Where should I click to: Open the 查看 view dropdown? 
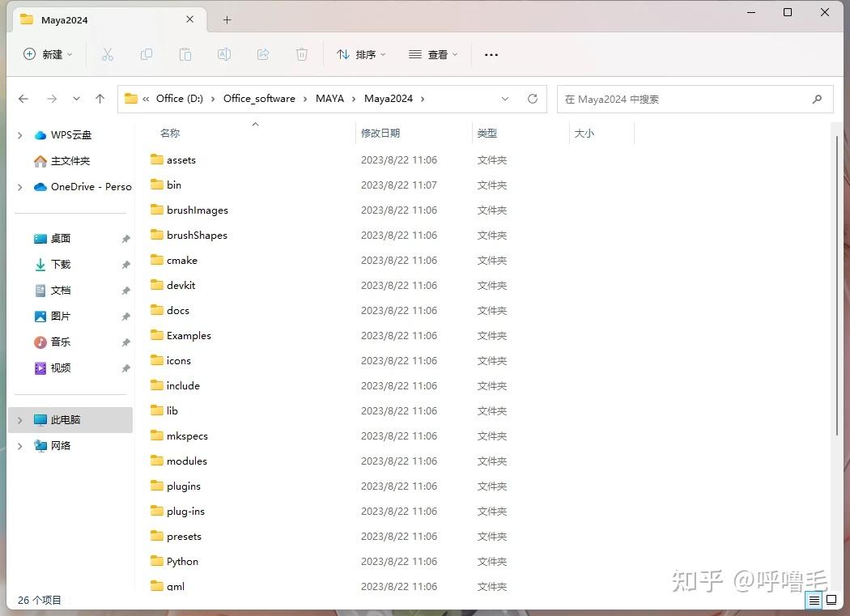(x=433, y=54)
